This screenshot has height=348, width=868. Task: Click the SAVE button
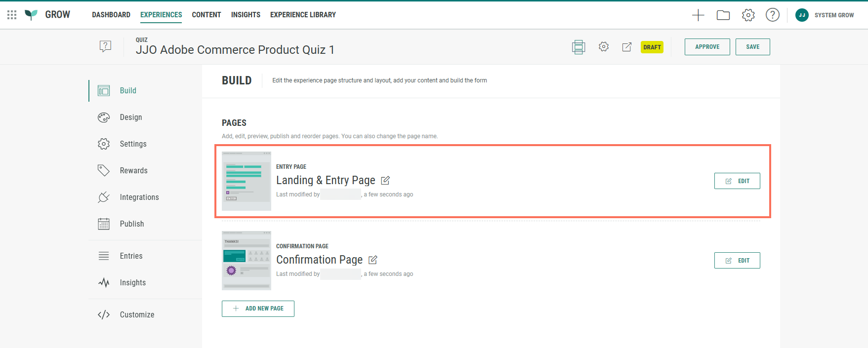coord(753,47)
